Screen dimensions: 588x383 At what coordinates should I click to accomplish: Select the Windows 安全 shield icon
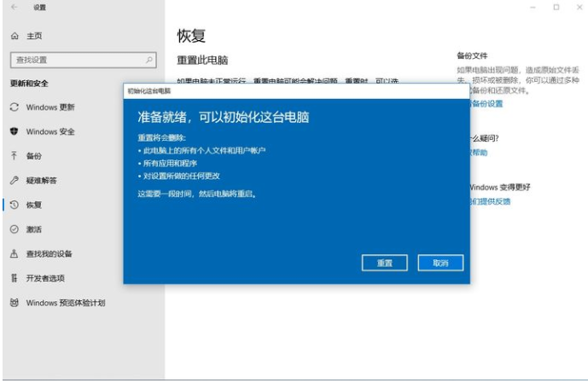(15, 132)
